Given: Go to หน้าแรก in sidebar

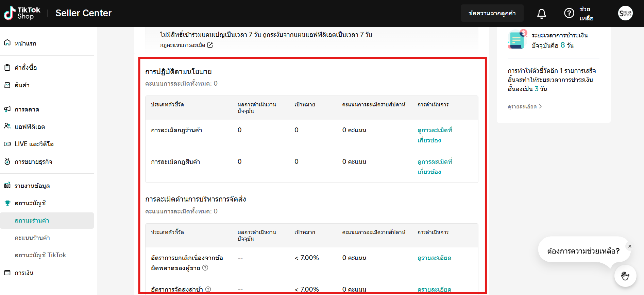Looking at the screenshot, I should pos(25,44).
